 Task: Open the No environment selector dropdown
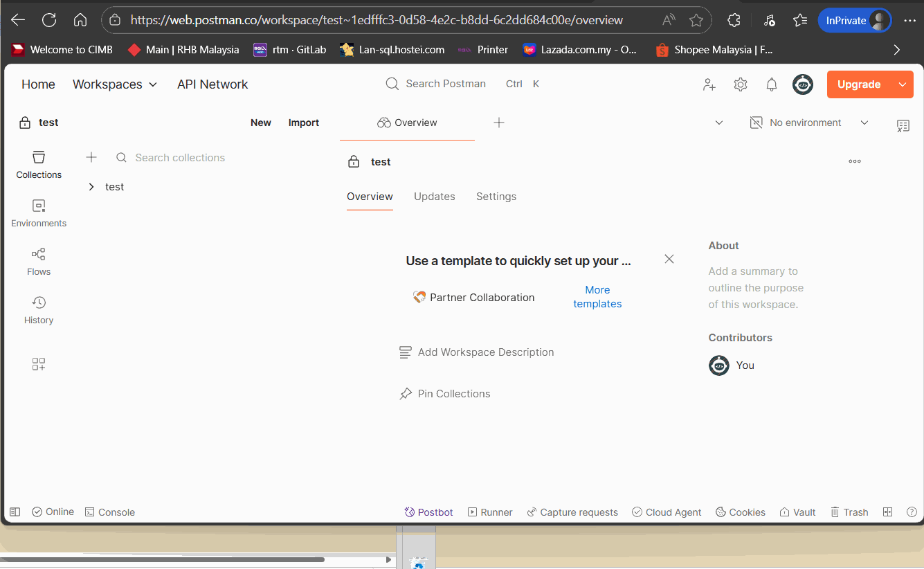coord(809,123)
